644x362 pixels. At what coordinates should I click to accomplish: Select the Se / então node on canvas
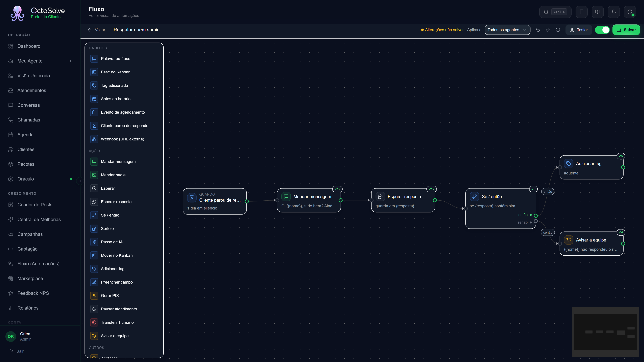(x=500, y=208)
